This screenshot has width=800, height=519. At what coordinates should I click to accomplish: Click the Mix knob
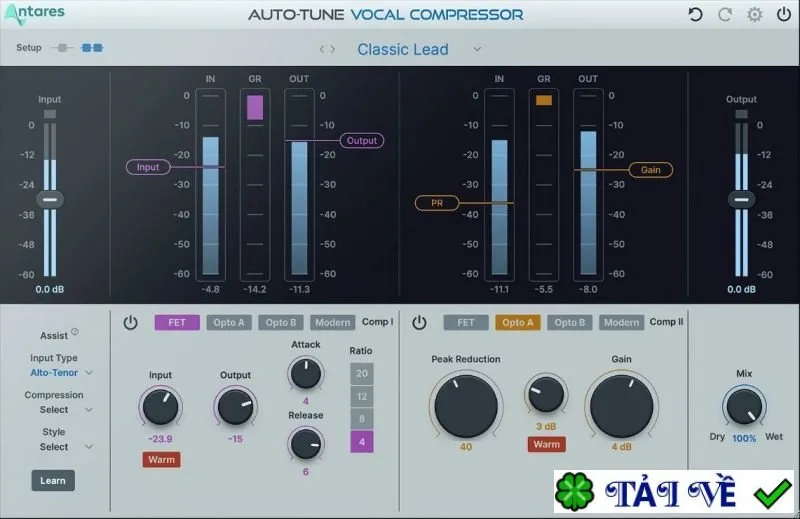tap(744, 407)
